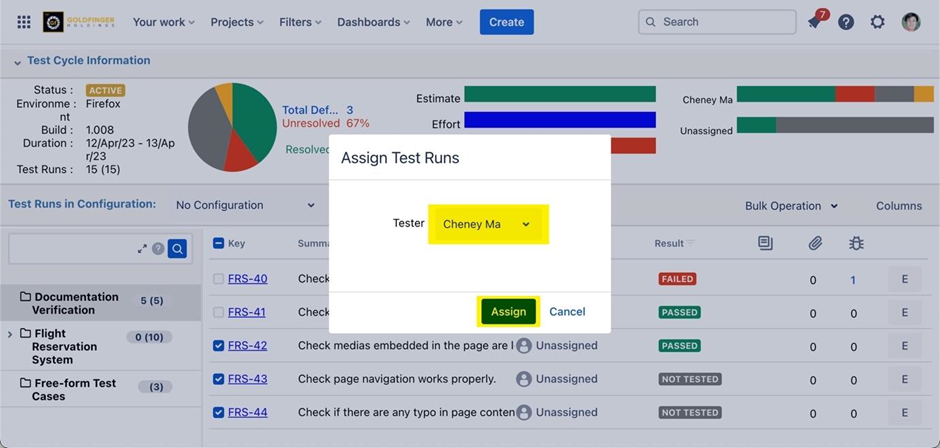Click the comments column header icon
The width and height of the screenshot is (940, 448).
point(765,243)
